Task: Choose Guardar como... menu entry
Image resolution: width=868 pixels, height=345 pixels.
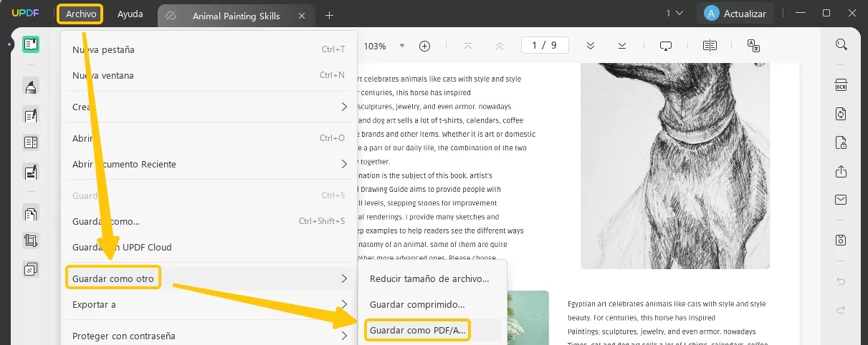Action: [x=208, y=221]
